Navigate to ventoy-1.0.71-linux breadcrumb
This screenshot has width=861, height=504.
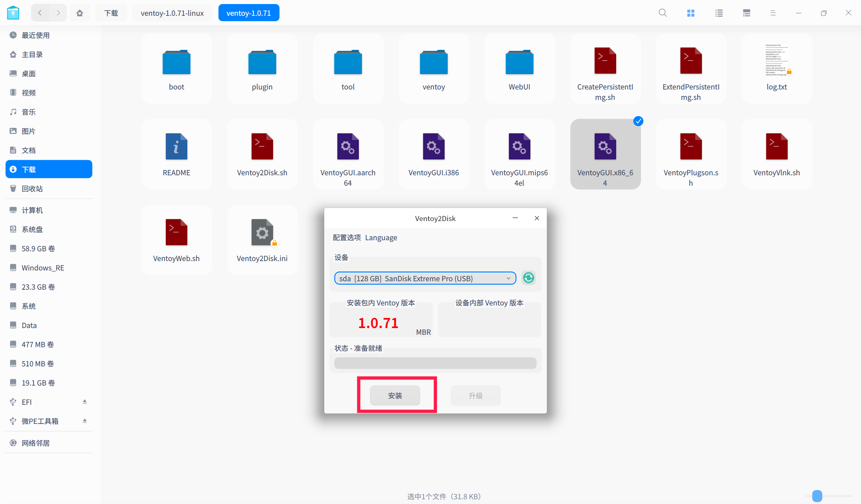[172, 13]
